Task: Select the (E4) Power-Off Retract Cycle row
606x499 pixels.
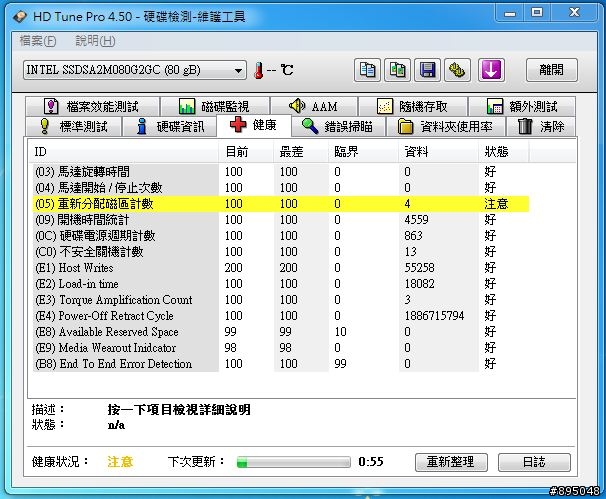Action: pyautogui.click(x=281, y=316)
